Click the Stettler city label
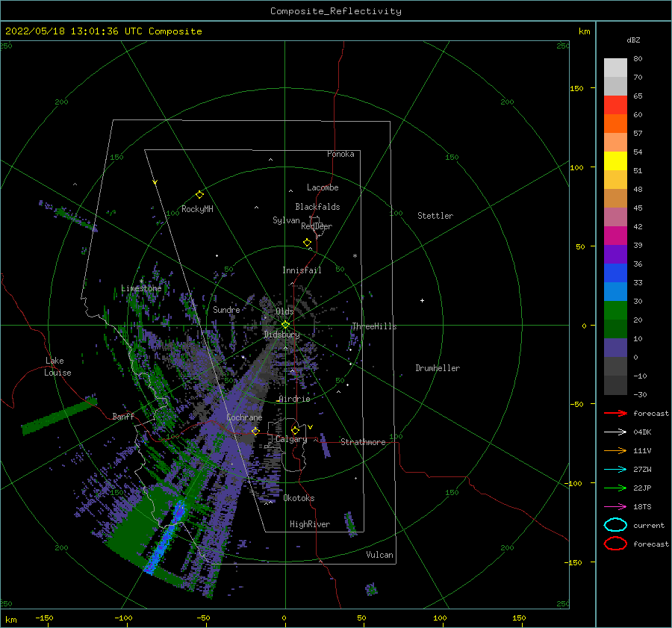Screen dimensions: 672x628 [435, 216]
